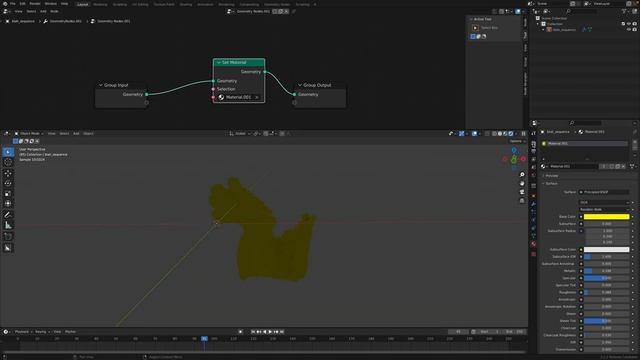Click the viewport zoom magnifier icon
Viewport: 640px width, 360px height.
[x=522, y=175]
